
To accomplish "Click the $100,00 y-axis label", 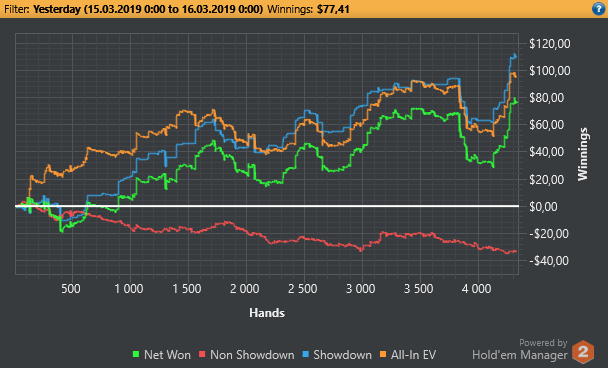I will click(550, 71).
